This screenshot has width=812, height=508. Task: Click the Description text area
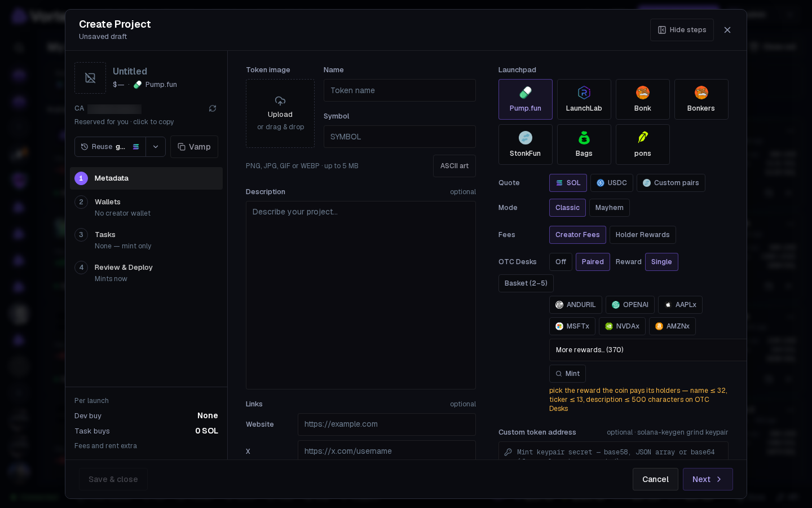(x=361, y=295)
